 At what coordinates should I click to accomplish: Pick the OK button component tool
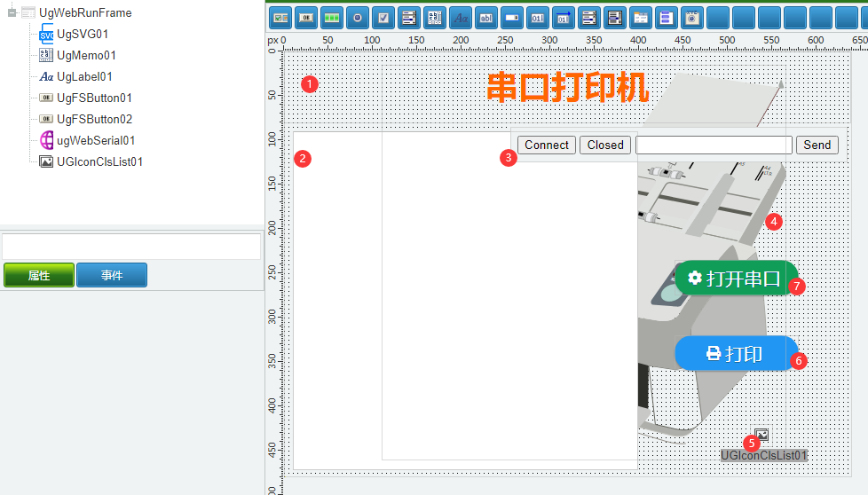click(x=306, y=19)
